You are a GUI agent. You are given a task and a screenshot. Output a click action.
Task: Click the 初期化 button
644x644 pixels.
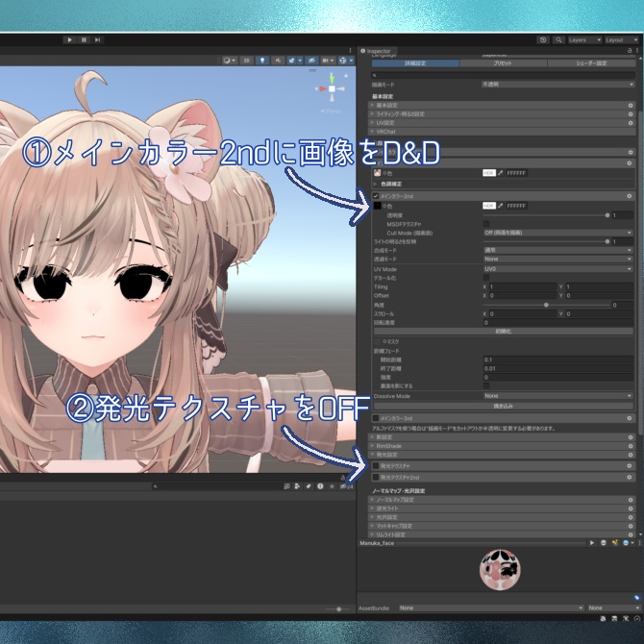click(x=503, y=331)
